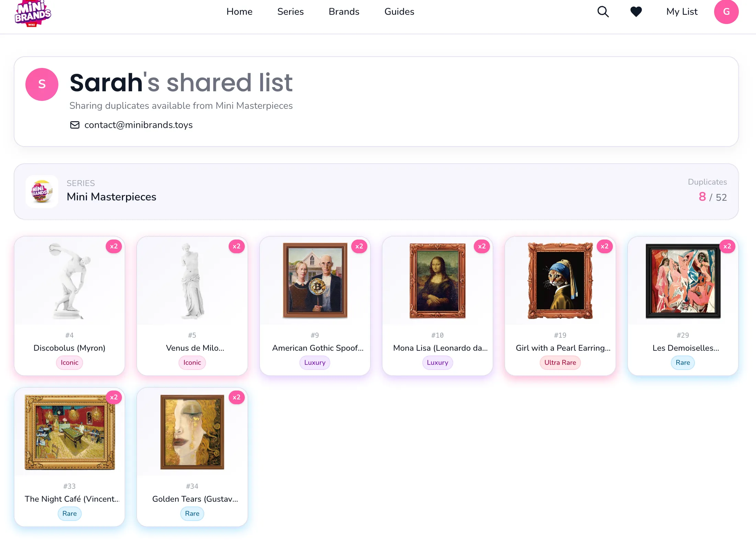The height and width of the screenshot is (547, 756).
Task: Open the Les Demoiselles item title
Action: 686,348
